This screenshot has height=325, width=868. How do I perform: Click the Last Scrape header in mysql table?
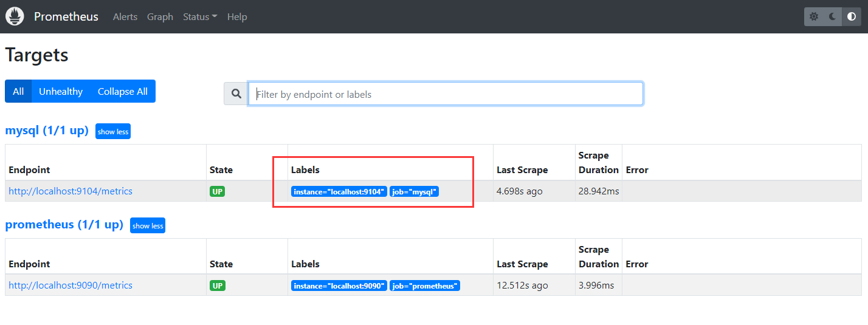click(522, 170)
